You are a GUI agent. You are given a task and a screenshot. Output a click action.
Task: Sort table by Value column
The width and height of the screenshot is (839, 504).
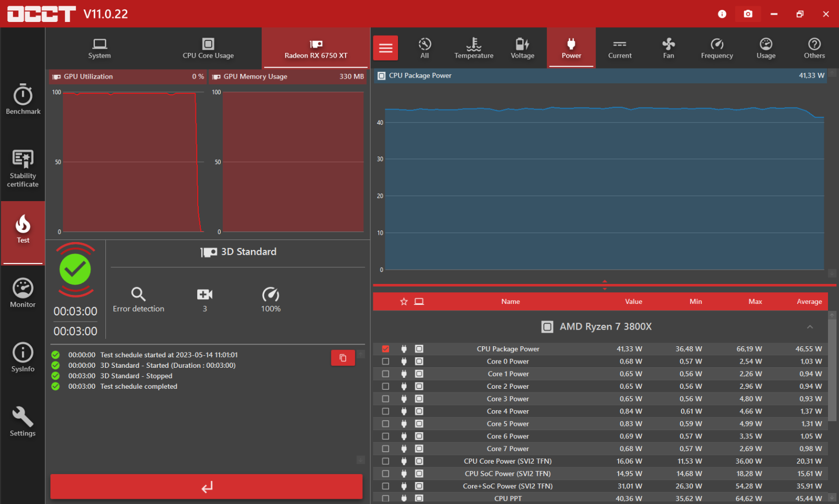[633, 302]
